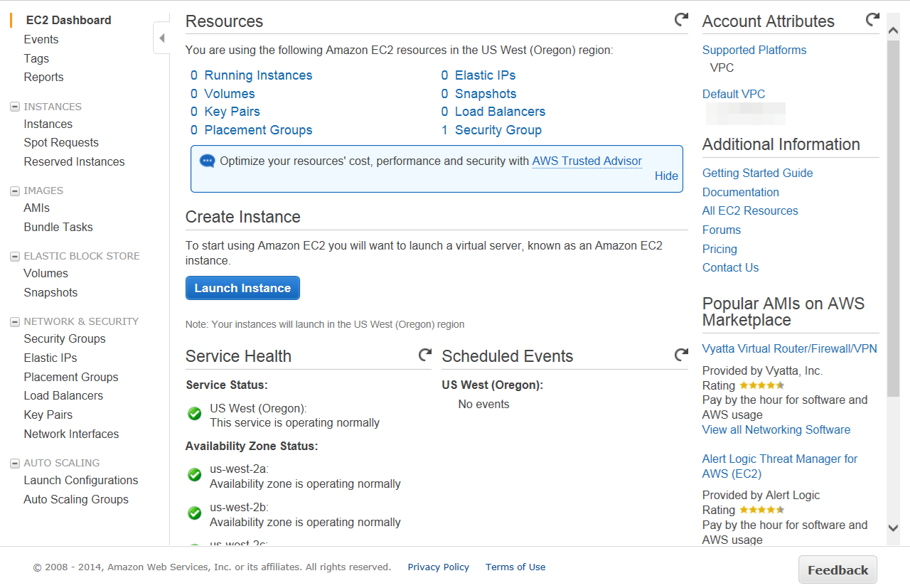The height and width of the screenshot is (588, 910).
Task: Open Spot Requests in sidebar
Action: (x=61, y=143)
